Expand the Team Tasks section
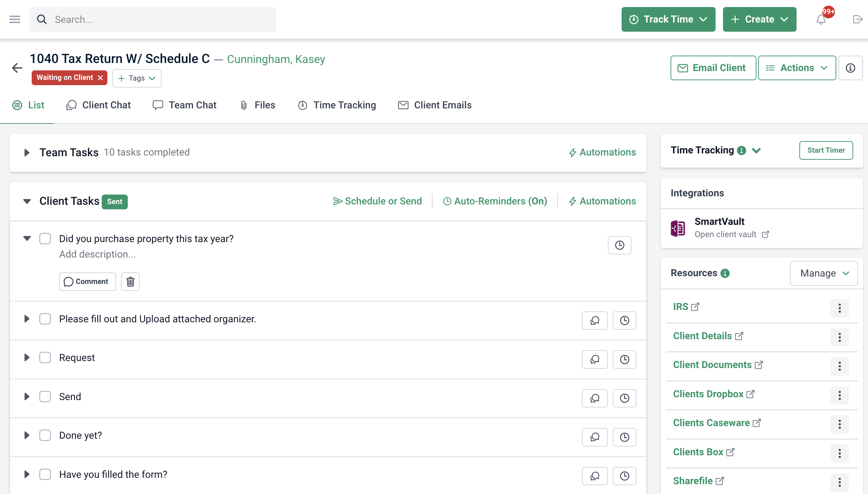This screenshot has height=494, width=868. point(27,152)
